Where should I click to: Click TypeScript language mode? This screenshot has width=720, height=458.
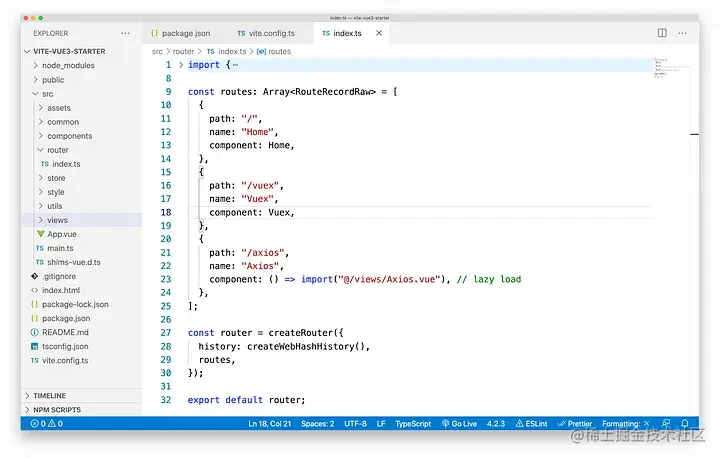tap(413, 424)
